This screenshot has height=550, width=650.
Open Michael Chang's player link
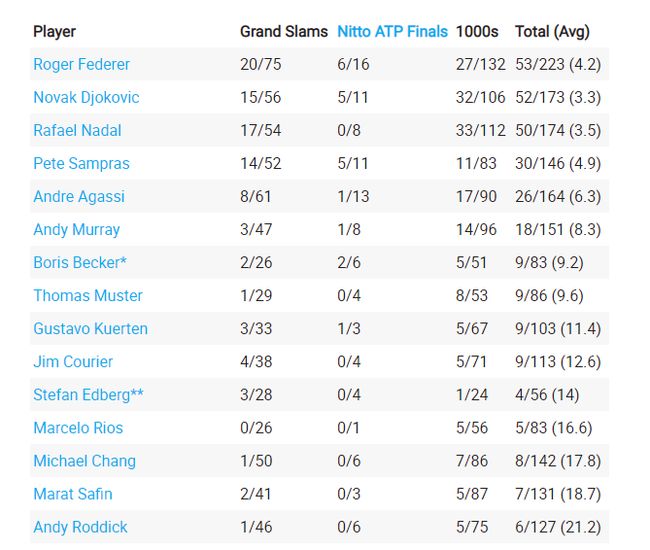84,461
